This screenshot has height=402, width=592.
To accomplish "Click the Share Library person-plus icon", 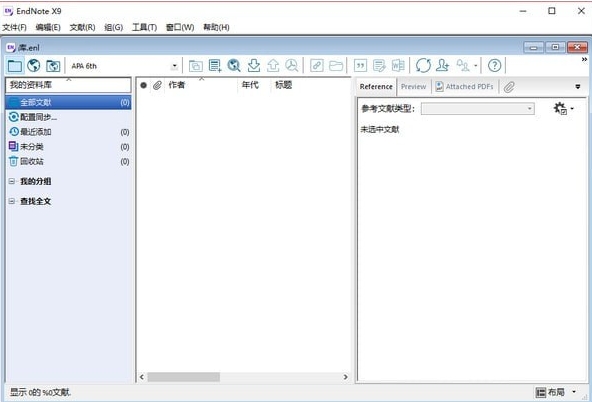I will (x=442, y=66).
